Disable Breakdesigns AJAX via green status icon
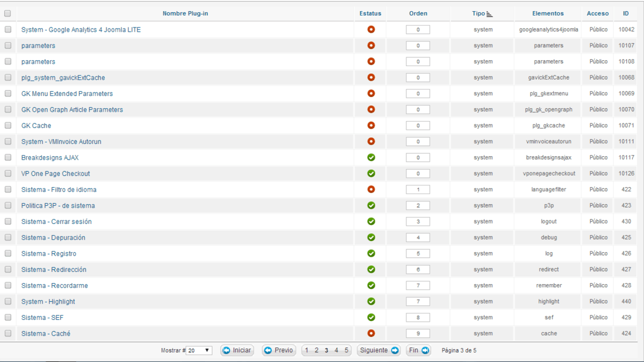 [x=371, y=157]
